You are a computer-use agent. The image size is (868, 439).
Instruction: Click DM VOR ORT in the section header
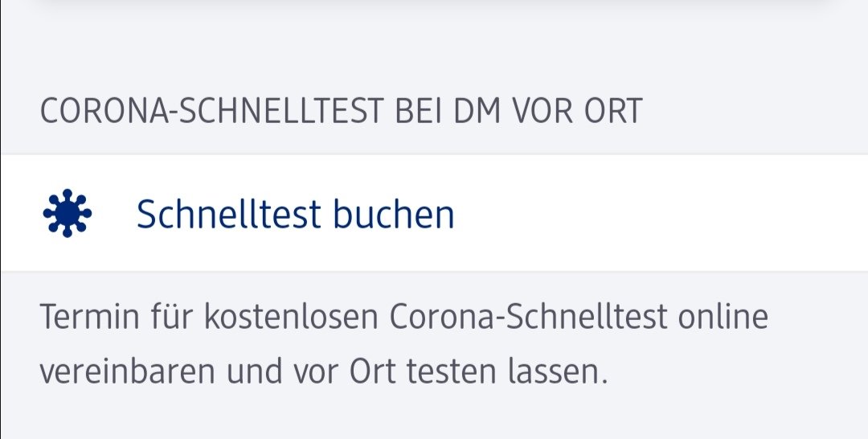click(548, 111)
